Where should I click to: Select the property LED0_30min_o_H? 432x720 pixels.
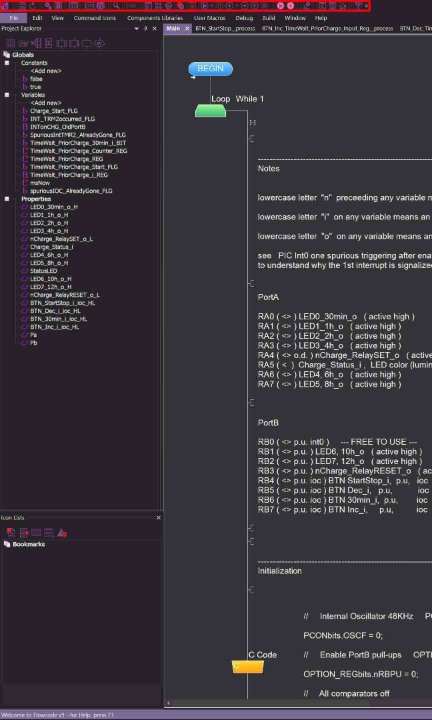54,207
